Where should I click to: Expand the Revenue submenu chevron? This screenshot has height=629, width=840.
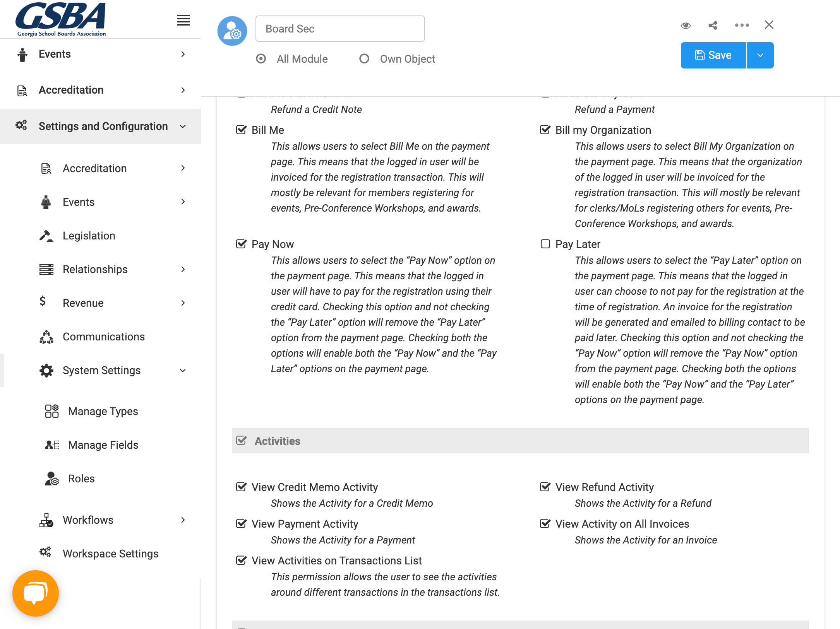[x=183, y=303]
